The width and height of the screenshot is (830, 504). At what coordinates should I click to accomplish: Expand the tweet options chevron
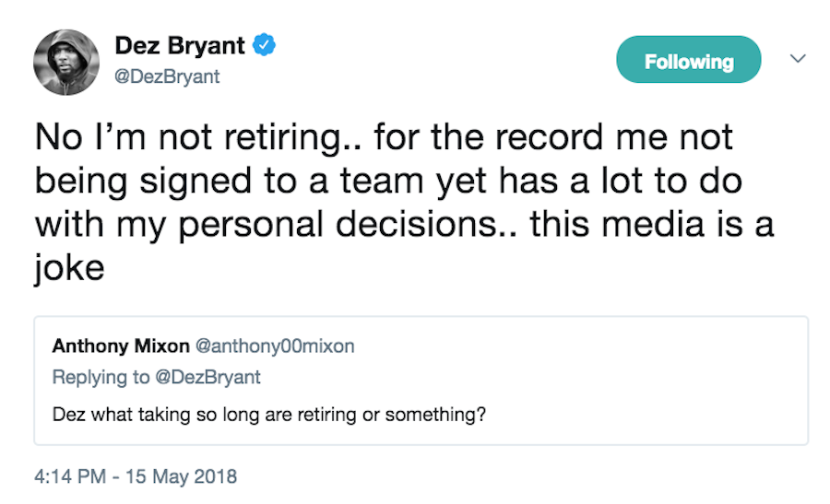[x=798, y=58]
